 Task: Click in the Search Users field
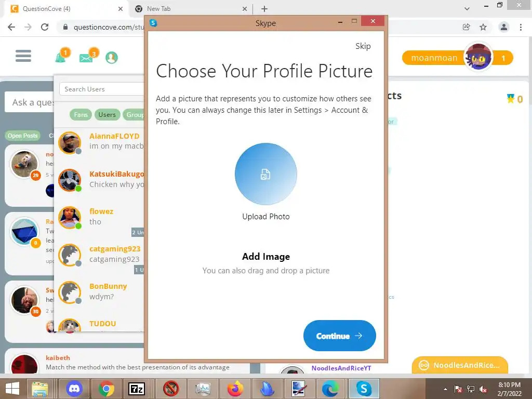pos(102,89)
